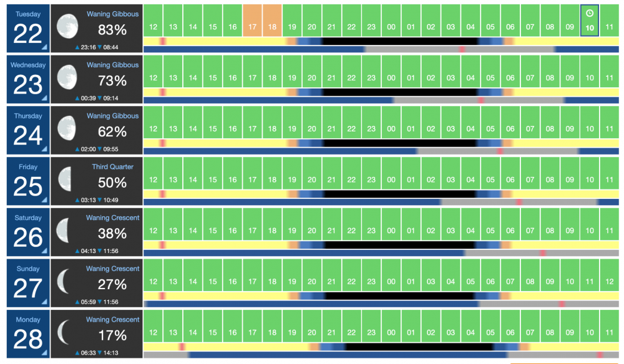Select hour 21 cell on Saturday row

pyautogui.click(x=331, y=224)
